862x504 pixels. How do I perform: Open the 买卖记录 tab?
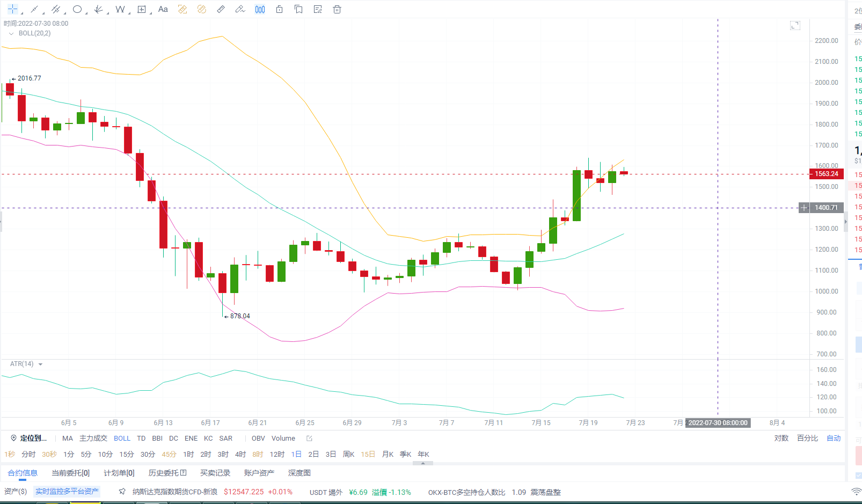[215, 473]
